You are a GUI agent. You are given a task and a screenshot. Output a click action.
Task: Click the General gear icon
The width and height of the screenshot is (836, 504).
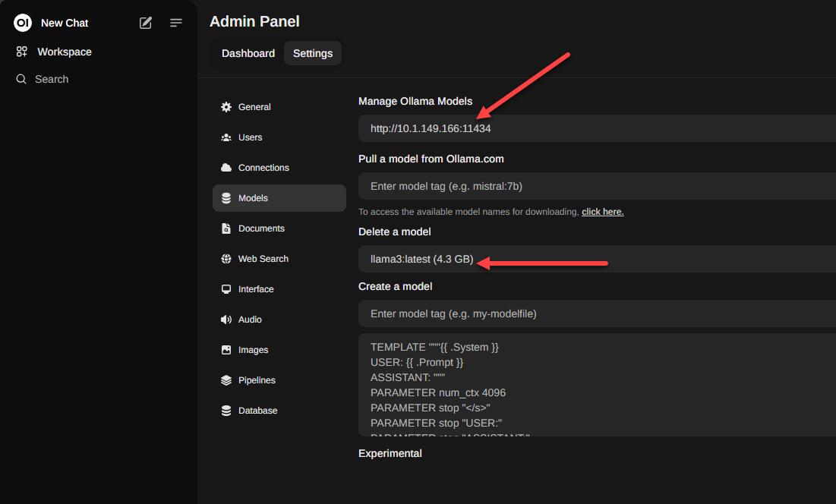tap(226, 107)
